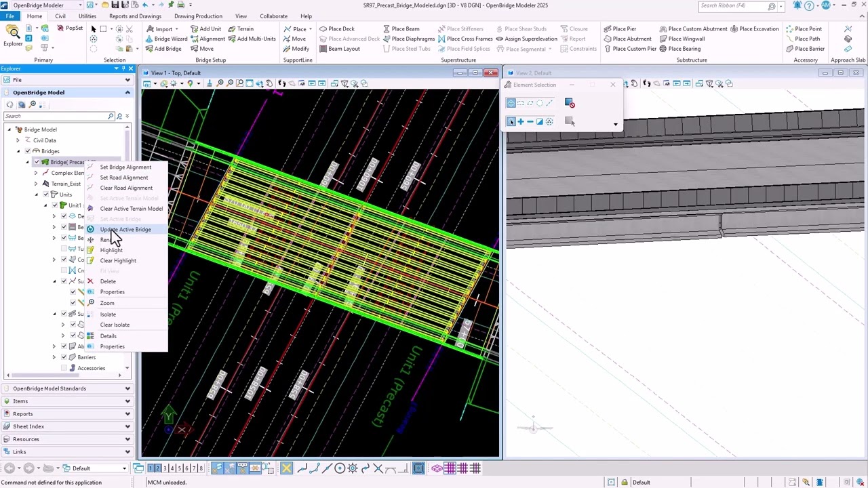This screenshot has width=868, height=488.
Task: Open the File backstage tab
Action: click(x=10, y=16)
